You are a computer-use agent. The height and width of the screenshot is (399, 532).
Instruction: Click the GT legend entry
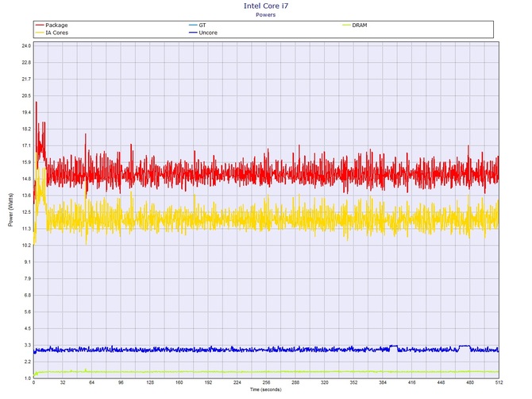198,25
